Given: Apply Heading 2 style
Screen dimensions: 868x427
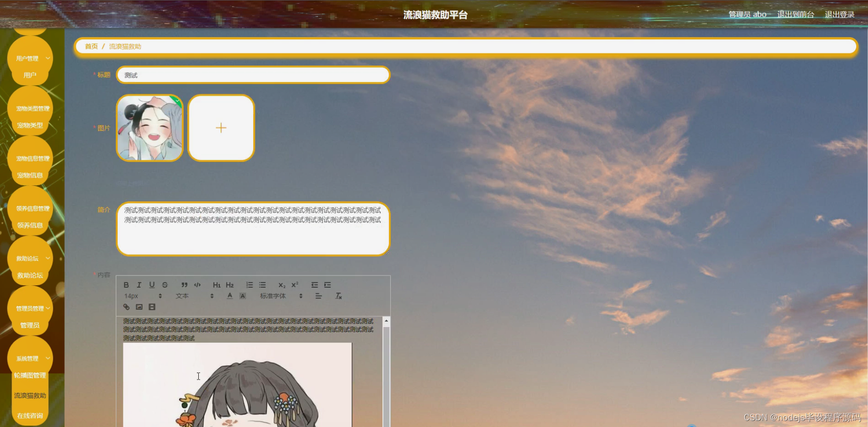Looking at the screenshot, I should 230,285.
